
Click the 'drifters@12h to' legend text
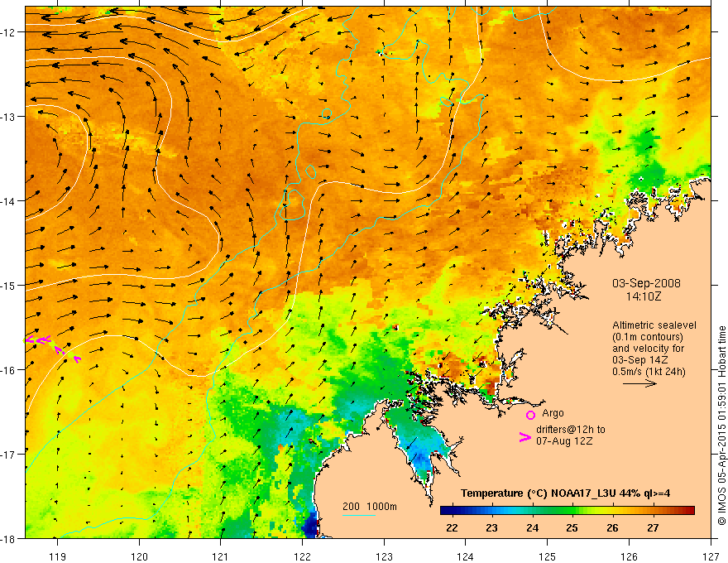571,430
